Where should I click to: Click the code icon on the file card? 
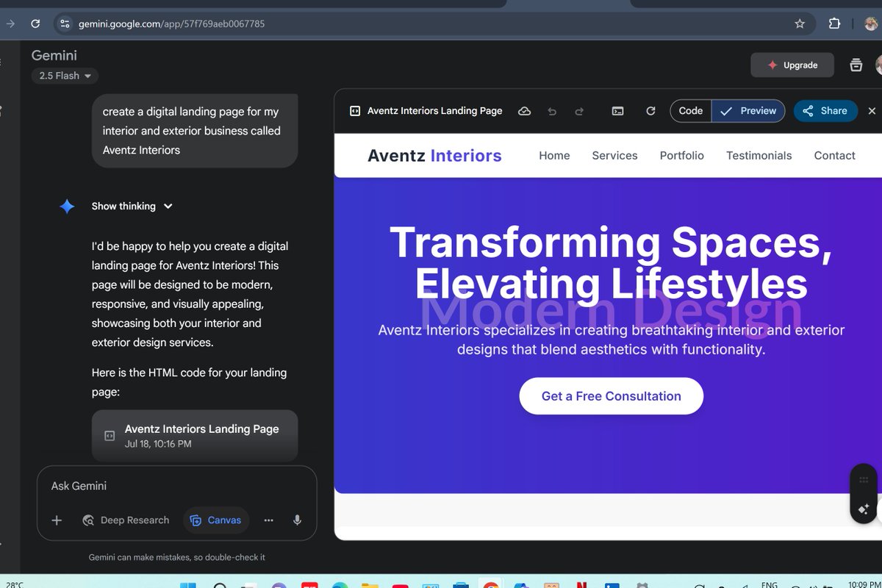[110, 436]
